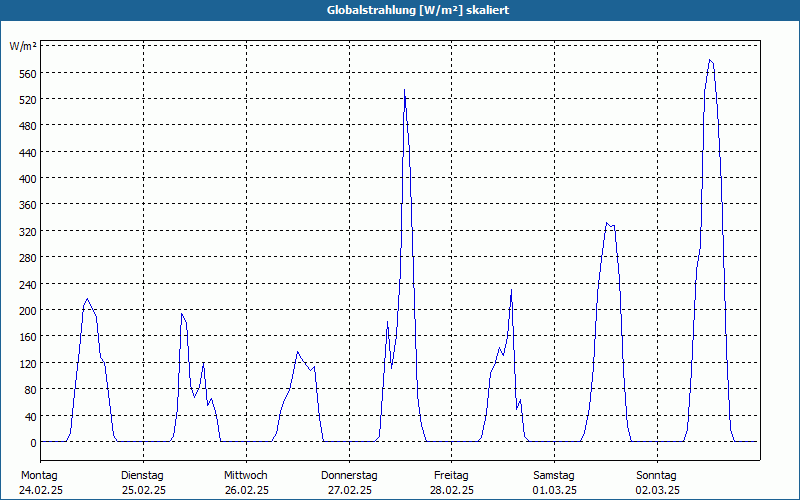Viewport: 800px width, 500px height.
Task: Select the 400 y-axis value
Action: click(x=28, y=179)
